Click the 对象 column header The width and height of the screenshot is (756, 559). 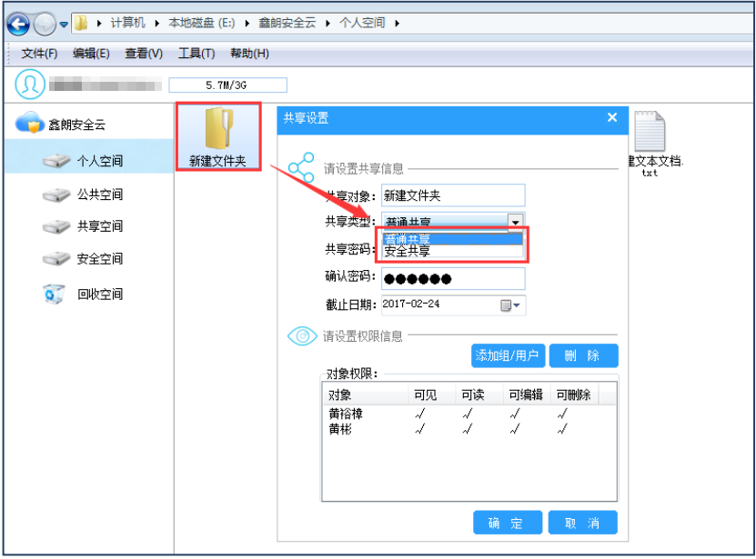click(x=366, y=395)
